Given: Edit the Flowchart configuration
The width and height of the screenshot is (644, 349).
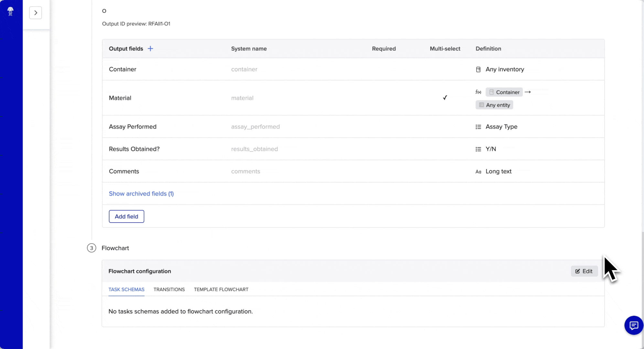Looking at the screenshot, I should (584, 271).
